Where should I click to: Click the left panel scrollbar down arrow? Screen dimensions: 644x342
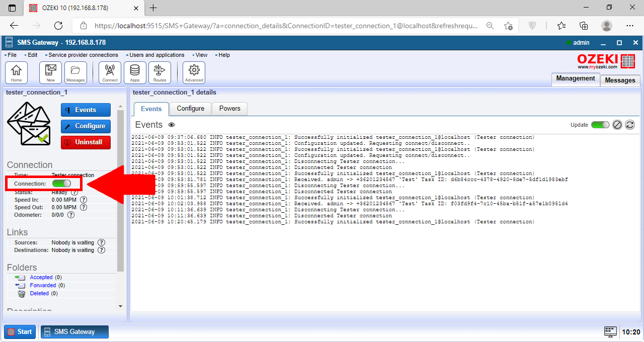120,306
